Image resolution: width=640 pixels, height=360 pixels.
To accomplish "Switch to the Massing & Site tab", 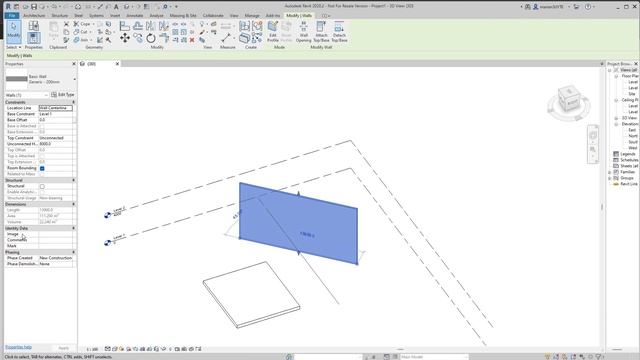I will pos(183,16).
